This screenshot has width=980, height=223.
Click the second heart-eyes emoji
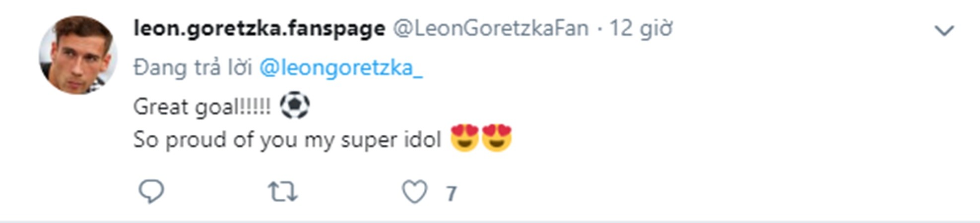coord(497,138)
